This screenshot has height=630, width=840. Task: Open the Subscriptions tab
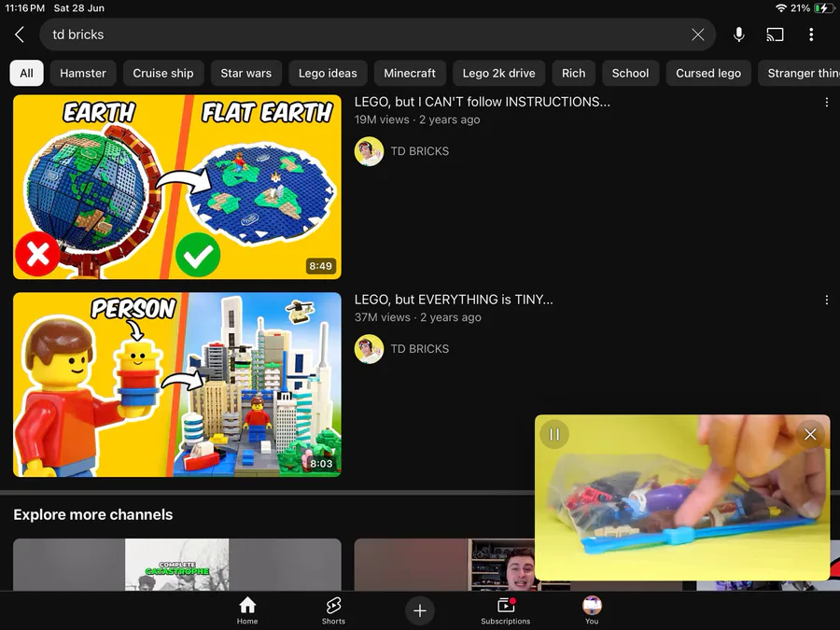(505, 610)
